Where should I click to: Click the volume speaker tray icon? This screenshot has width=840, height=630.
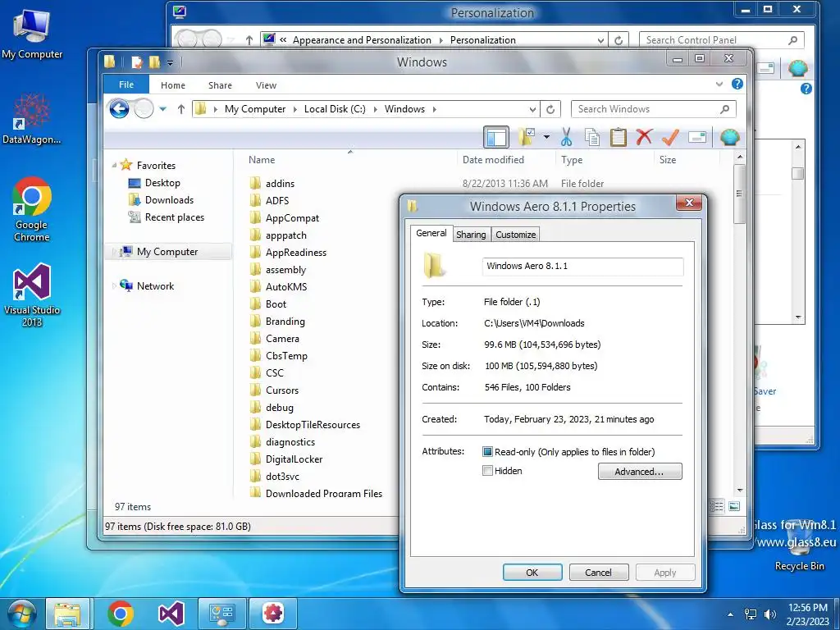pos(769,614)
